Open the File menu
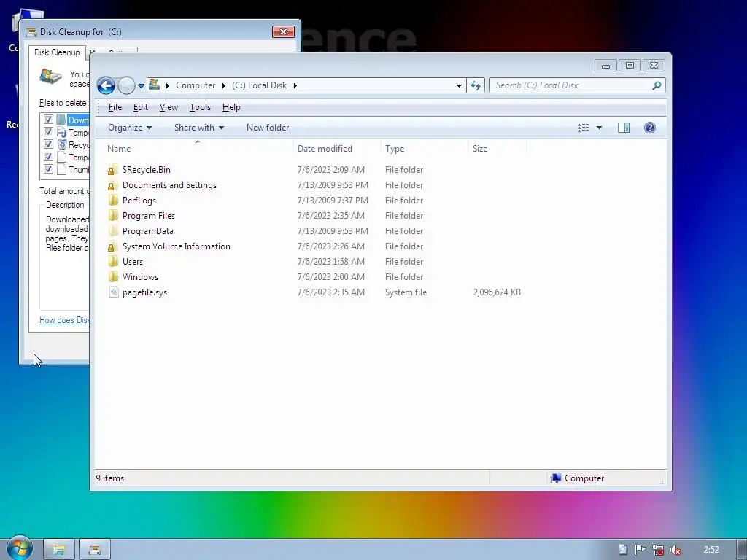Image resolution: width=747 pixels, height=560 pixels. pyautogui.click(x=115, y=107)
